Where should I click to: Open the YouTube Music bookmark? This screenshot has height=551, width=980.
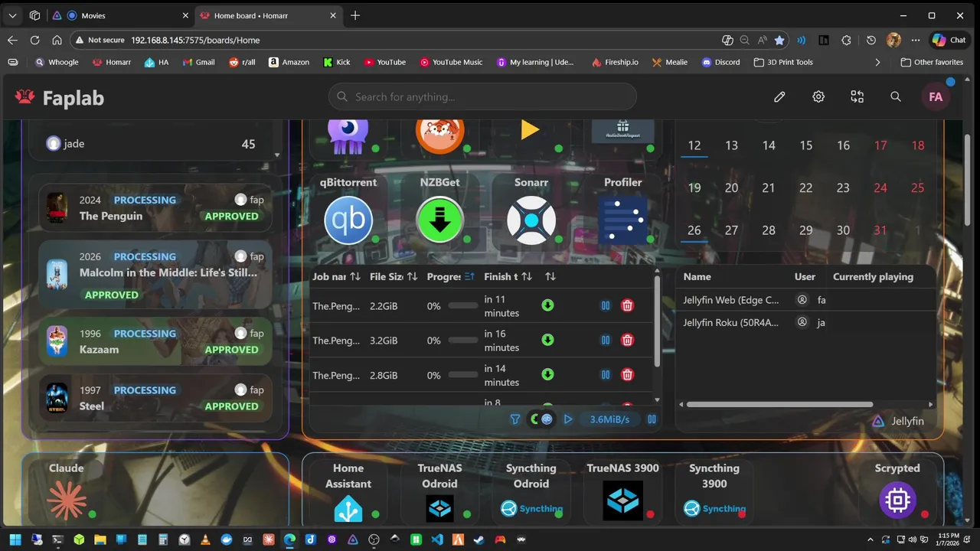click(x=451, y=62)
